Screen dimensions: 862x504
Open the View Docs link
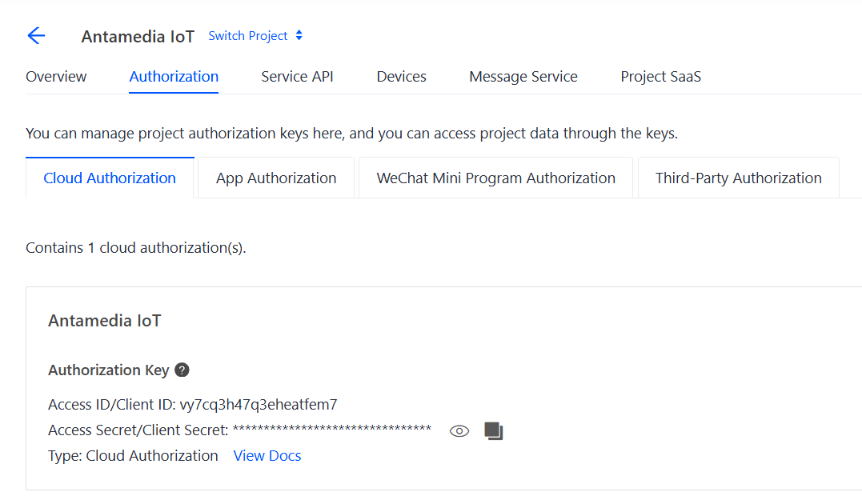(x=267, y=456)
